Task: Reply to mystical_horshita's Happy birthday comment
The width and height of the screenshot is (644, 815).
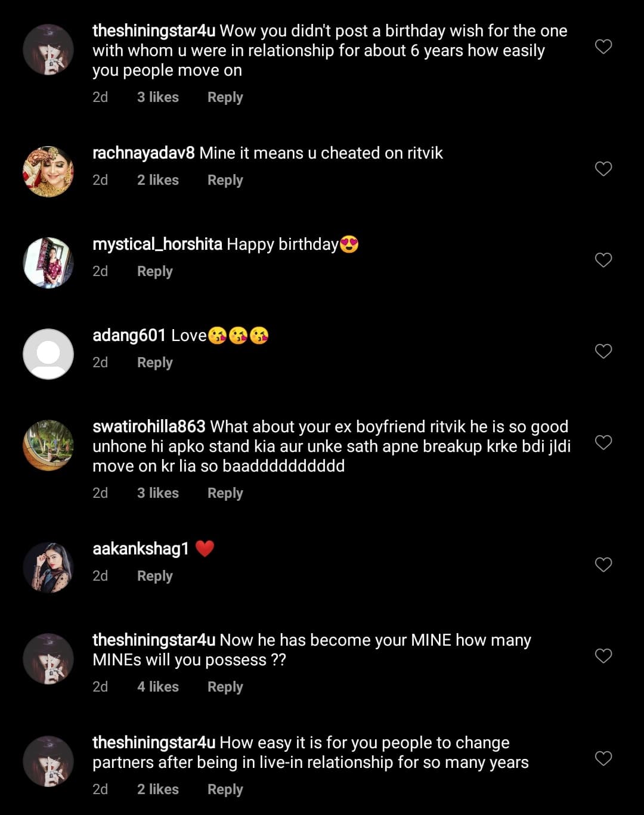Action: click(154, 271)
